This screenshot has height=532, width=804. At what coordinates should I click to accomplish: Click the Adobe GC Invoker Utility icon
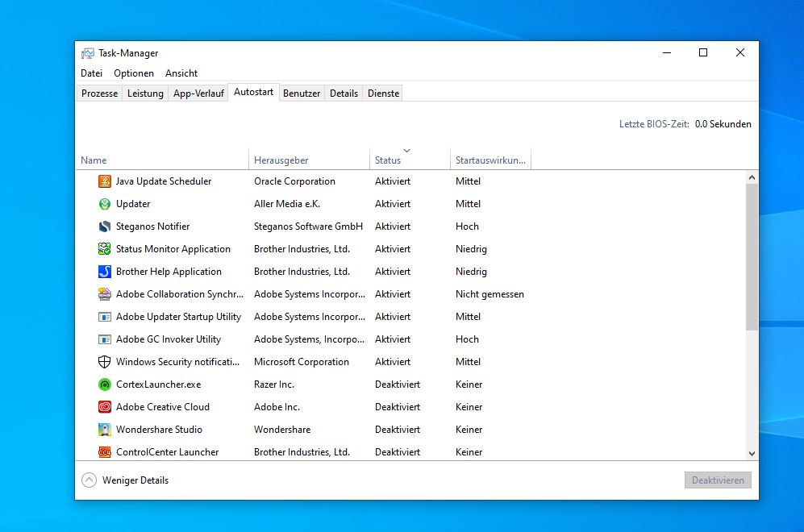coord(105,339)
